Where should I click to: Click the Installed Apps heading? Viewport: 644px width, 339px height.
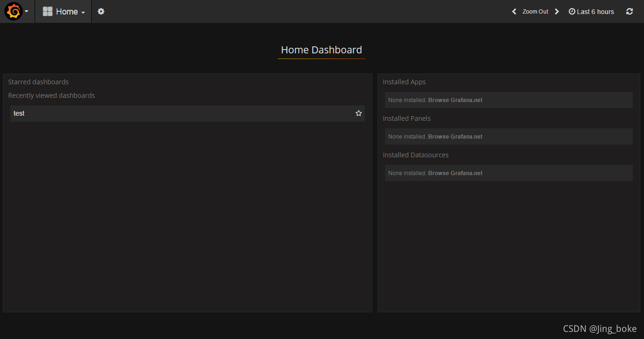point(404,82)
